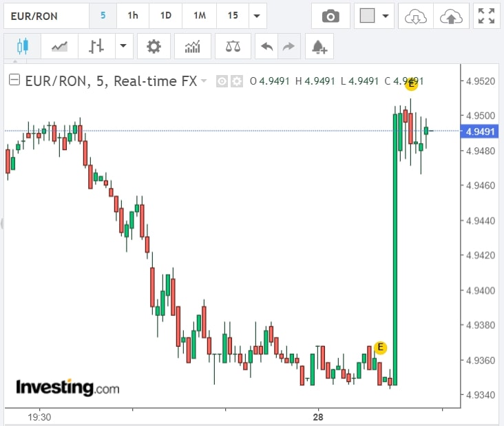Expand the more time intervals dropdown
Screen dimensions: 504x426
pos(258,16)
